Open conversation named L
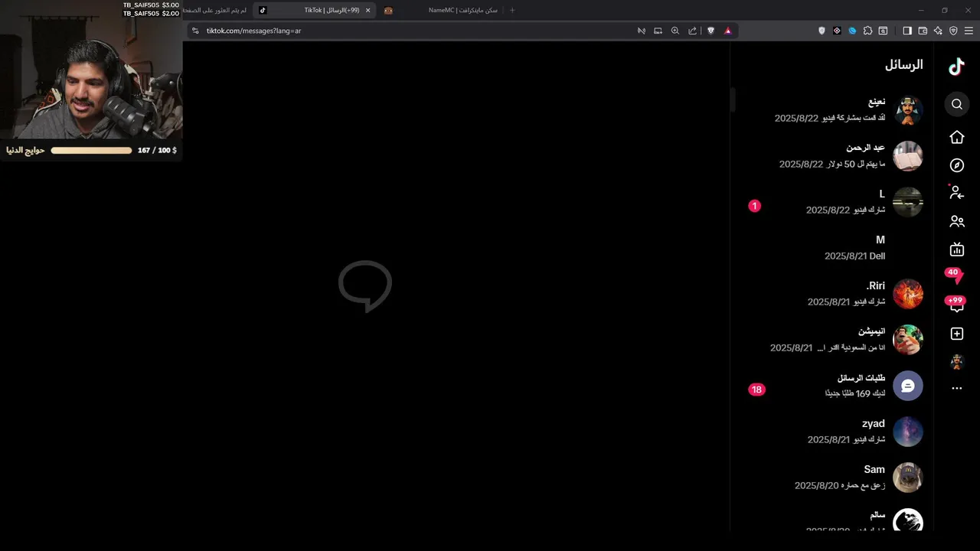Viewport: 980px width, 551px height. click(x=831, y=202)
